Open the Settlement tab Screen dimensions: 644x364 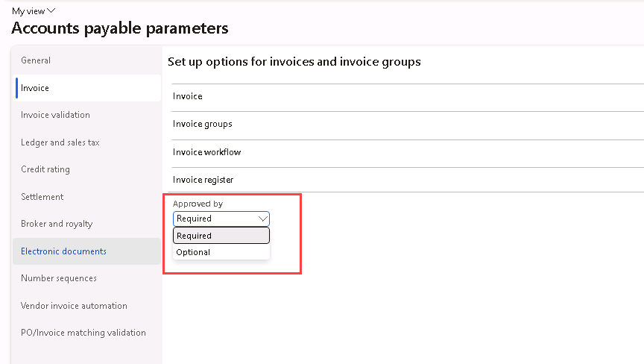pos(42,197)
